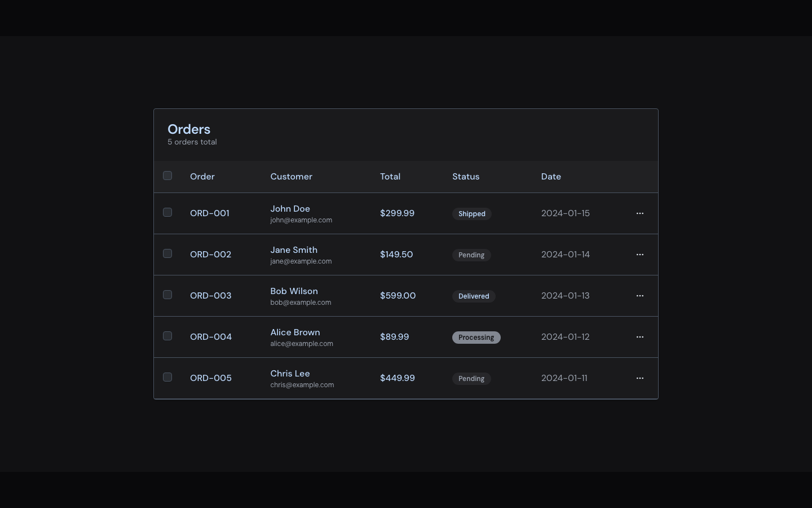The width and height of the screenshot is (812, 508).
Task: Check the box next to ORD-002
Action: point(167,253)
